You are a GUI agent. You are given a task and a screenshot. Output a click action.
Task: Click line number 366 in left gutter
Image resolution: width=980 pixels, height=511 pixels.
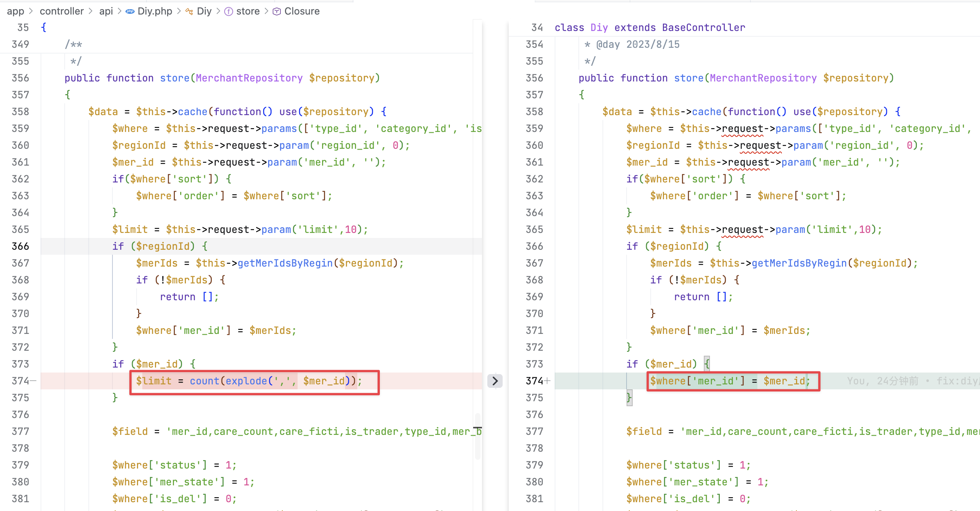point(21,246)
